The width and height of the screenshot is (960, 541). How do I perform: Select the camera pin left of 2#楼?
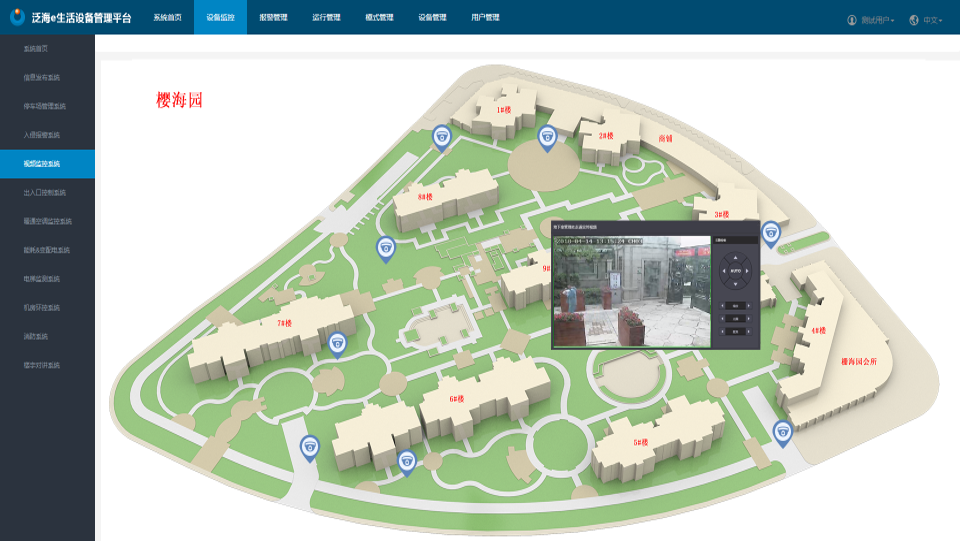[x=546, y=136]
